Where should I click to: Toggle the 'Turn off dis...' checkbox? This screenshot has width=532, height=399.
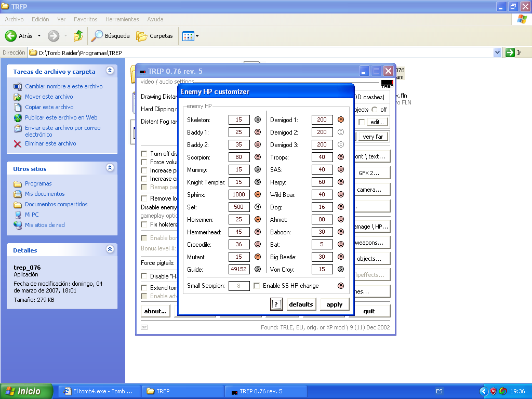click(144, 154)
